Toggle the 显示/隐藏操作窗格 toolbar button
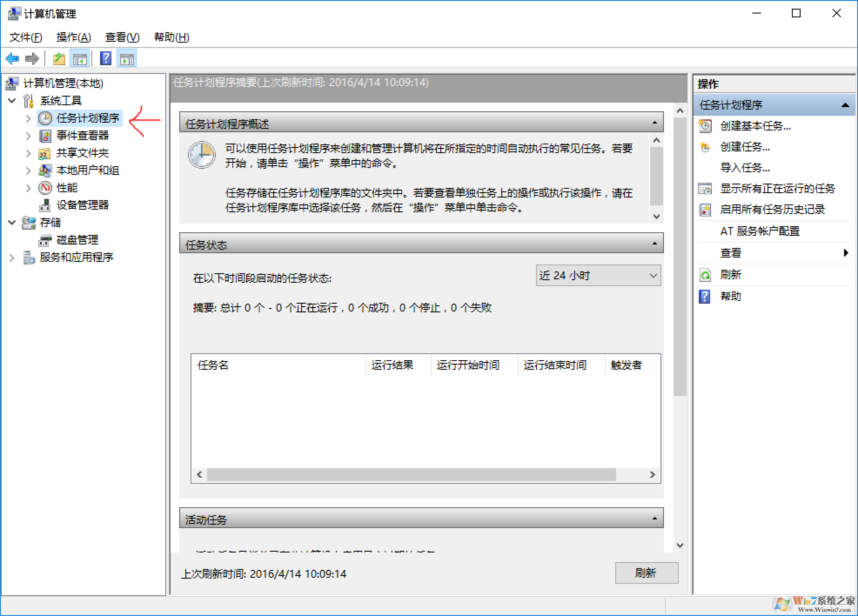The height and width of the screenshot is (616, 858). coord(127,58)
